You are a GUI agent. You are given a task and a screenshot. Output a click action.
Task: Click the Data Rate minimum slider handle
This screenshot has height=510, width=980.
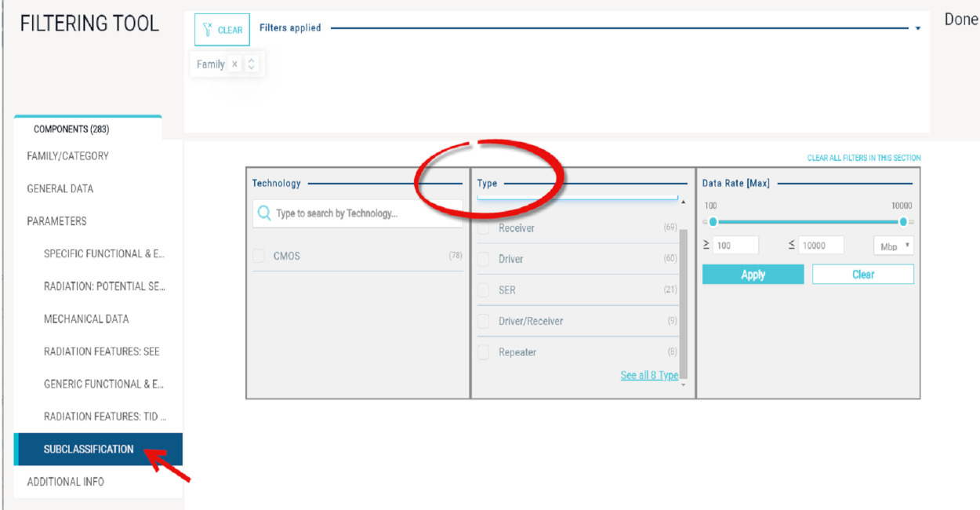(713, 222)
